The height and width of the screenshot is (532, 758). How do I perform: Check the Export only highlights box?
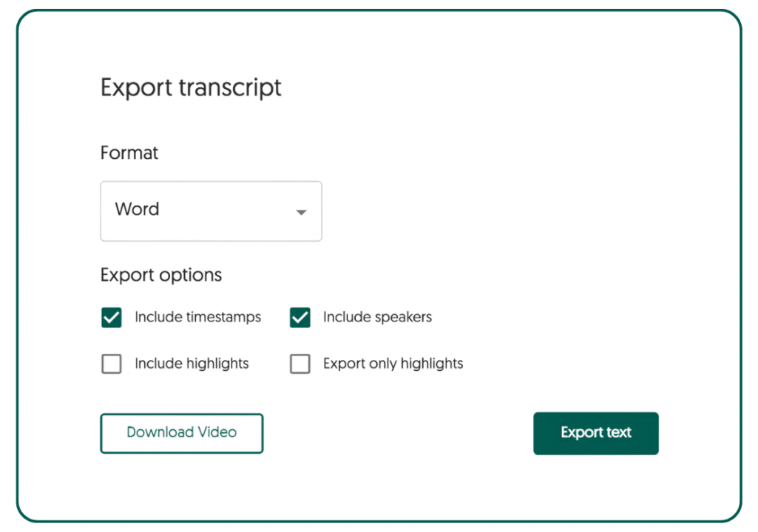click(300, 364)
